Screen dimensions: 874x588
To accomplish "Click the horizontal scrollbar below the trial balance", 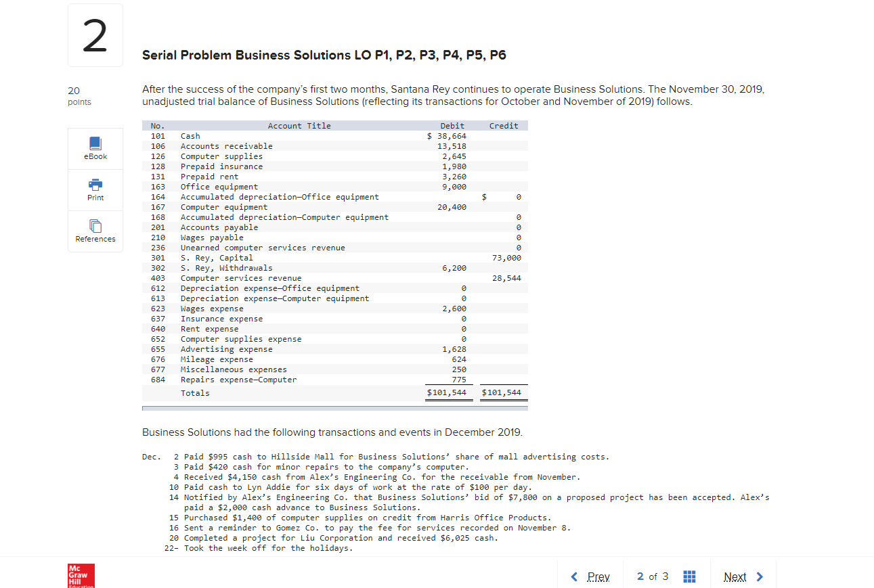I will pos(334,407).
